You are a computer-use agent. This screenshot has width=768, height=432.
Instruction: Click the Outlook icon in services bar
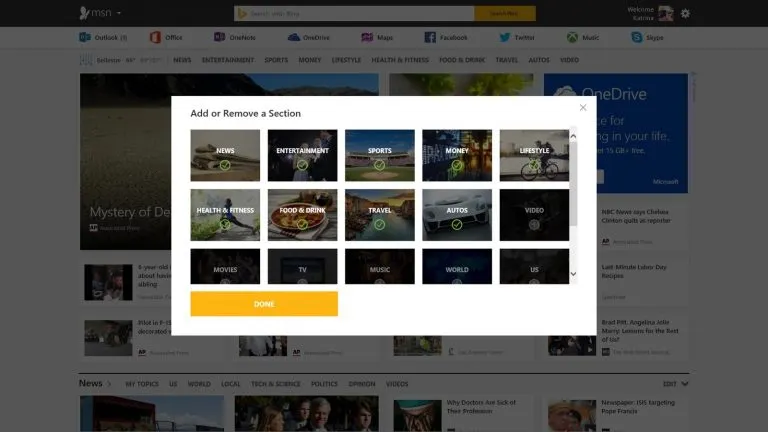(85, 37)
